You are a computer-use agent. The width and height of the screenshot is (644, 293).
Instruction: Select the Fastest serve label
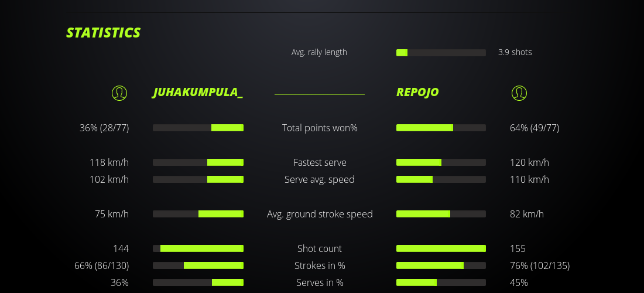click(320, 162)
